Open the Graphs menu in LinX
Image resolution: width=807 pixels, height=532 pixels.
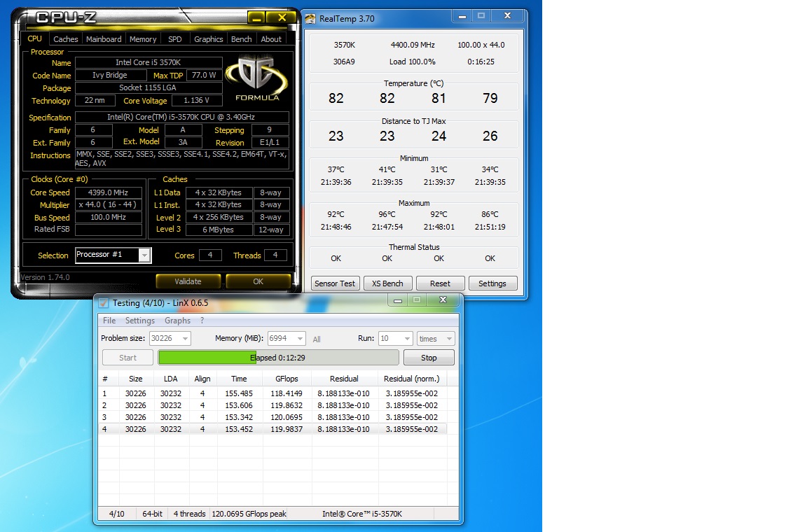pos(177,321)
